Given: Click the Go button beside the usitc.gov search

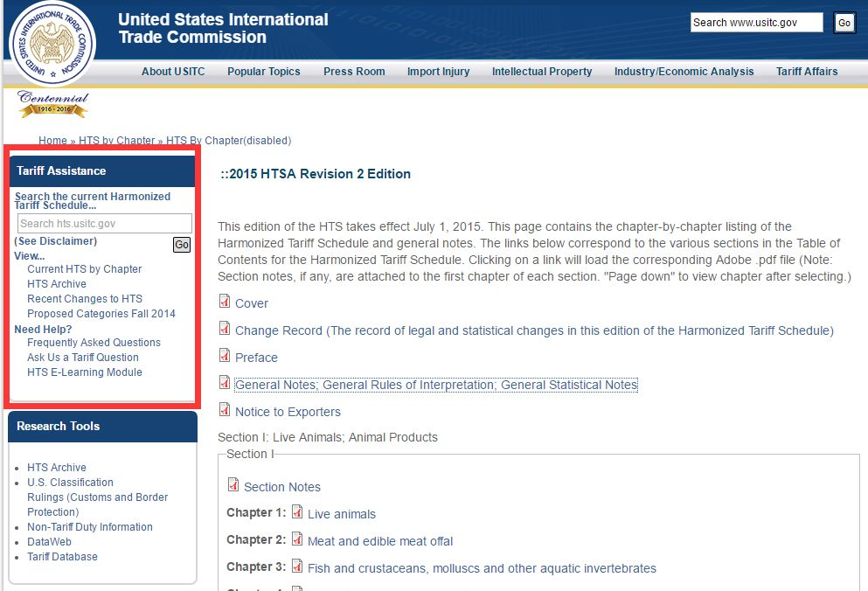Looking at the screenshot, I should click(x=844, y=23).
